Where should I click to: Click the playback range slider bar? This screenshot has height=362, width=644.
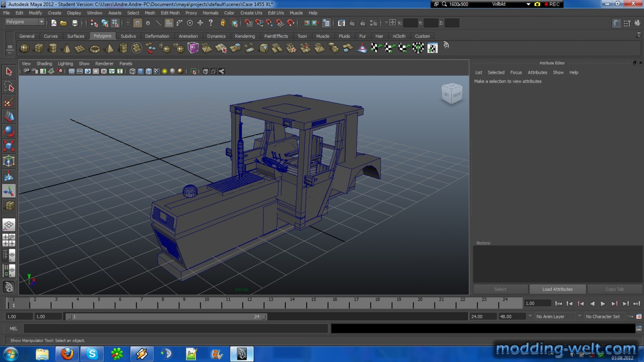pyautogui.click(x=166, y=316)
